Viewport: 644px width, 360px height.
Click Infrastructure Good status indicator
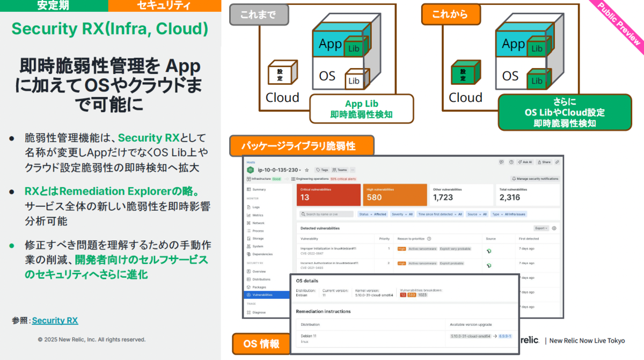click(x=264, y=179)
